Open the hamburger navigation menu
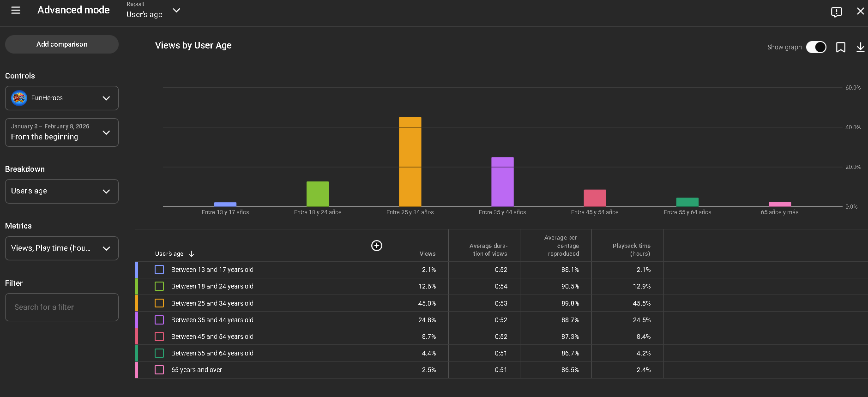Screen dimensions: 868x397 coord(16,10)
